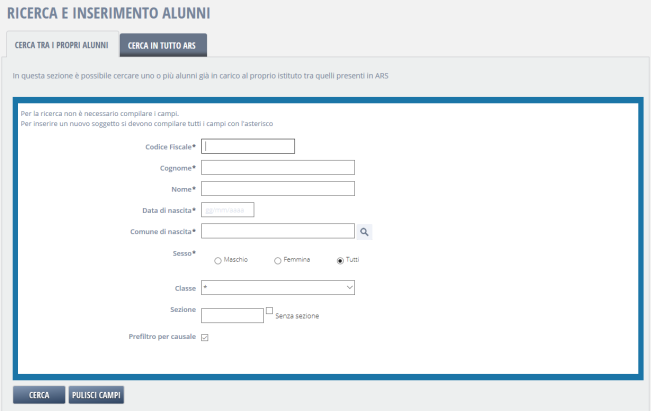This screenshot has width=651, height=411.
Task: Select the Data di nascita date field
Action: click(x=228, y=209)
